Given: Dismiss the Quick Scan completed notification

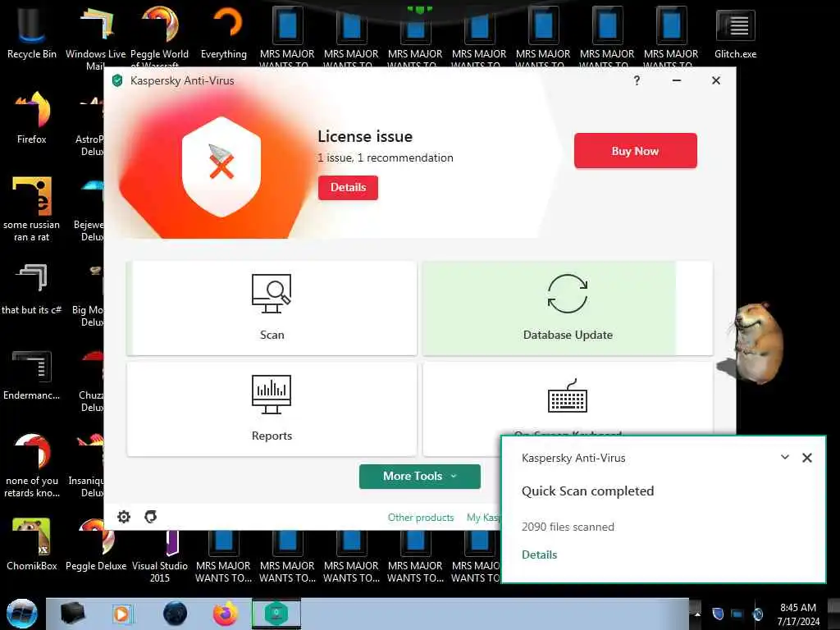Looking at the screenshot, I should click(x=807, y=458).
